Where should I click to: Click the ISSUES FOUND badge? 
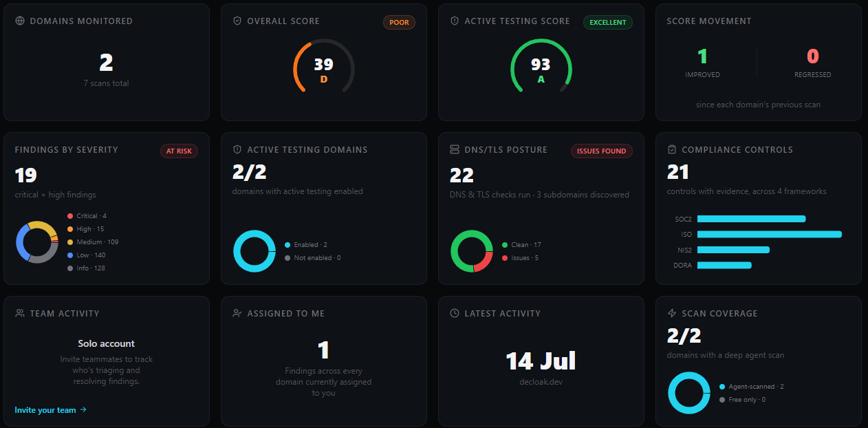pos(602,151)
